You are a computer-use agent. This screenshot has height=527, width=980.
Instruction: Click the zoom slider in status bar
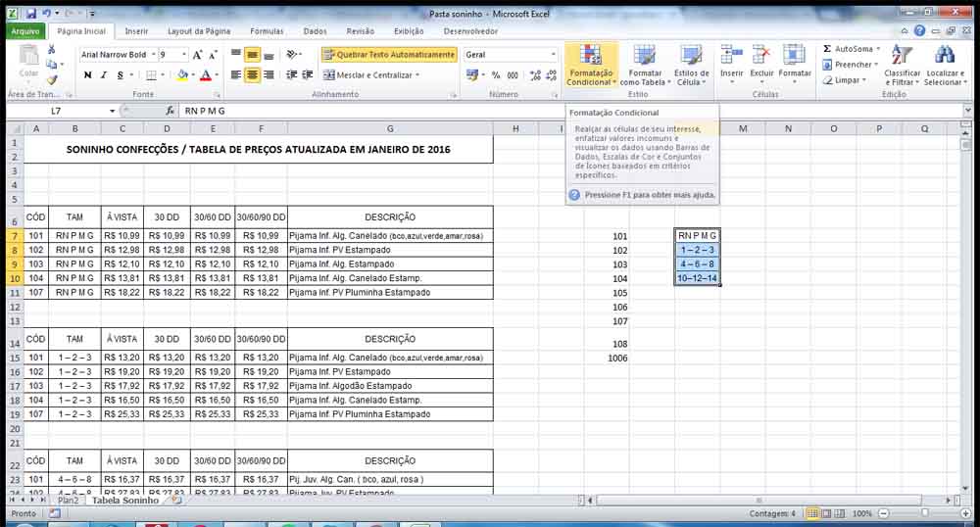click(924, 513)
